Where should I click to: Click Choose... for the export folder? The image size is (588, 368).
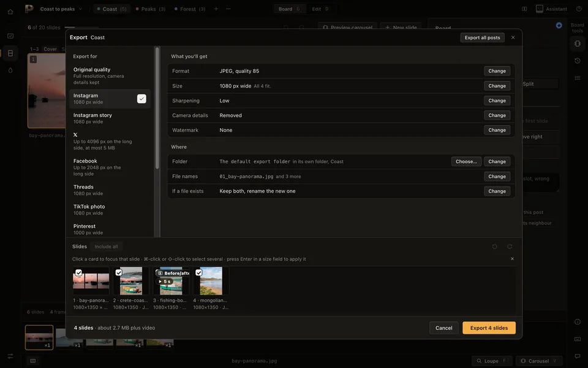tap(466, 161)
